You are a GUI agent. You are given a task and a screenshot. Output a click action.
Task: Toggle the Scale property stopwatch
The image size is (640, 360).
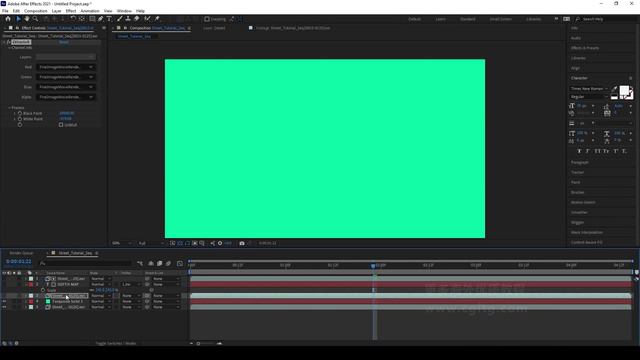[x=43, y=290]
